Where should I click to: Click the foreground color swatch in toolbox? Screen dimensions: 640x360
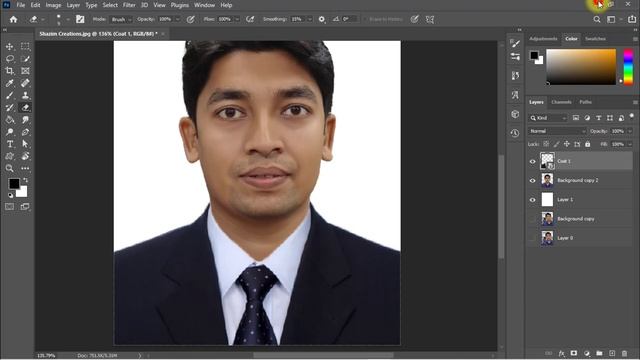tap(14, 184)
